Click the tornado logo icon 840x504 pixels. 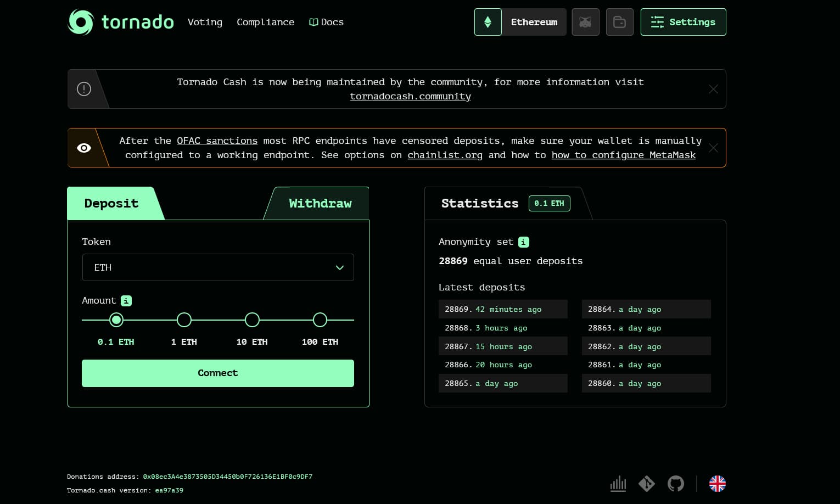point(81,22)
